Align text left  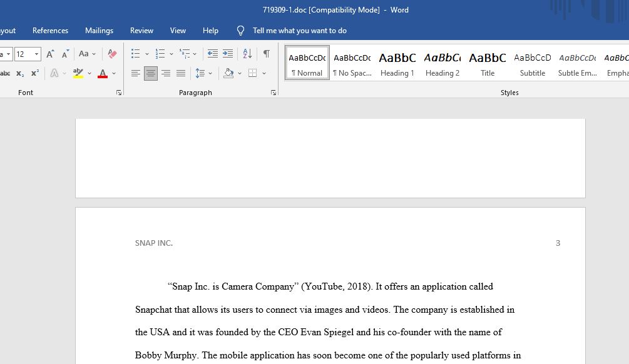[x=136, y=73]
